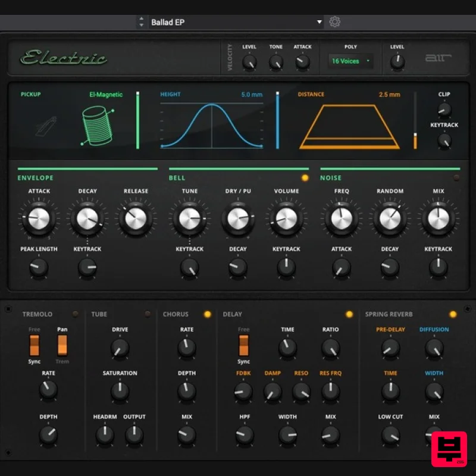Toggle the Bell section LED
This screenshot has width=476, height=476.
point(305,177)
